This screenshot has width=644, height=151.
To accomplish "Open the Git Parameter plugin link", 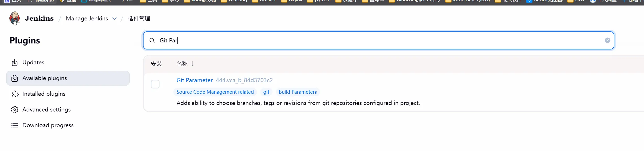I will 194,80.
